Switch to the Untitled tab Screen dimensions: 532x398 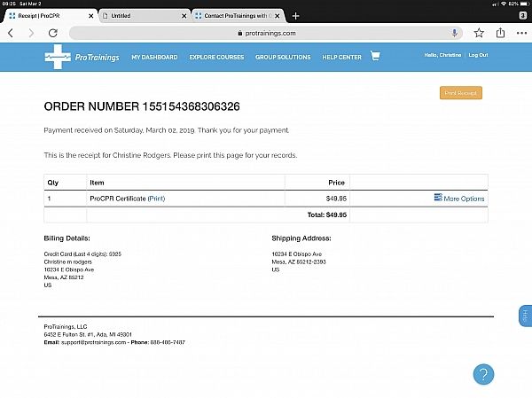(x=145, y=16)
